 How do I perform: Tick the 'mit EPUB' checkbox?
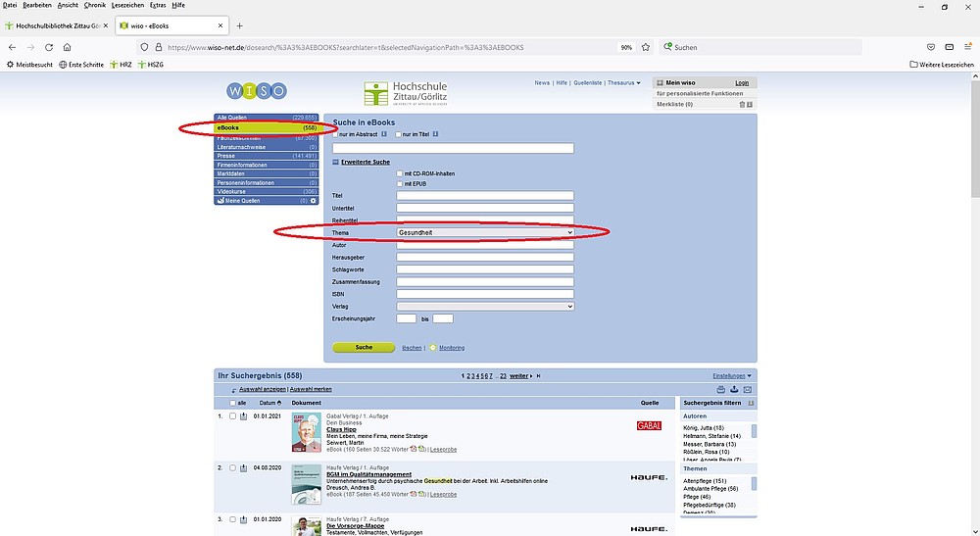point(400,183)
